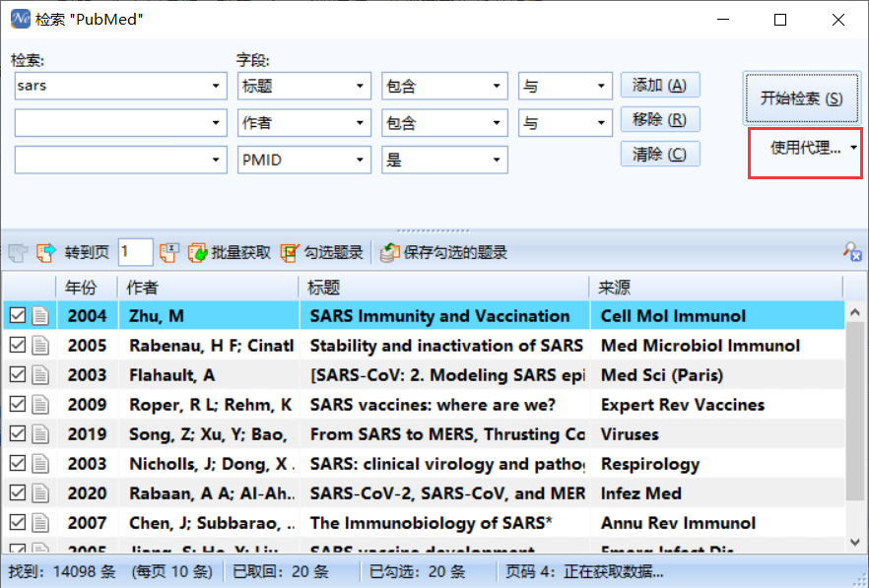Viewport: 869px width, 588px height.
Task: Click document icon in Flahault, A row
Action: coord(40,375)
